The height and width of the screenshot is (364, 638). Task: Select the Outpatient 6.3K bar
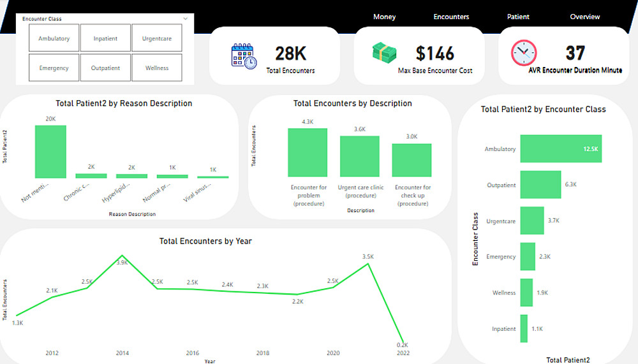tap(540, 185)
